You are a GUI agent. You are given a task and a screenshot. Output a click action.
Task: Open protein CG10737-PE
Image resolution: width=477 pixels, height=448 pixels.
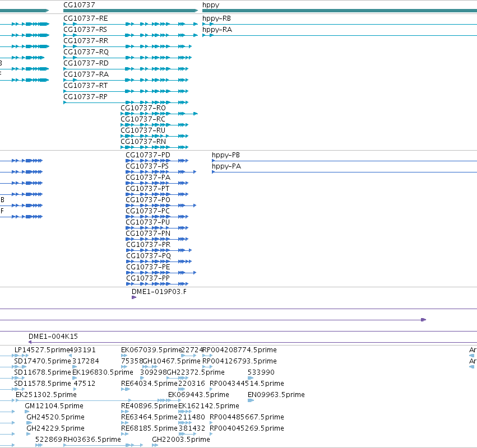pyautogui.click(x=148, y=267)
